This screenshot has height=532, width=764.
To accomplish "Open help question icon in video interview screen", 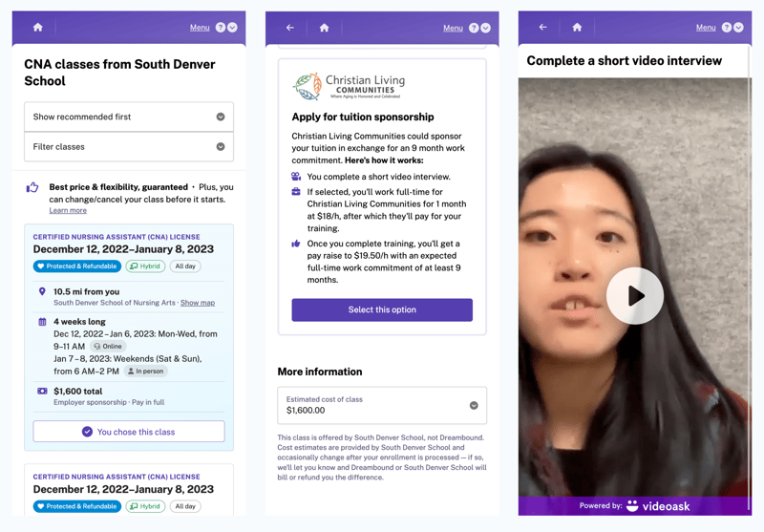I will point(727,28).
